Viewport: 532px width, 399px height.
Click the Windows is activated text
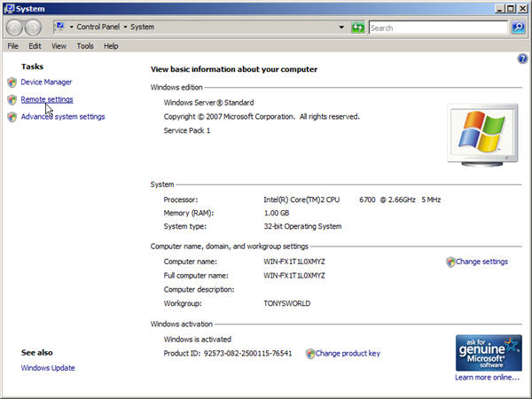(x=198, y=340)
